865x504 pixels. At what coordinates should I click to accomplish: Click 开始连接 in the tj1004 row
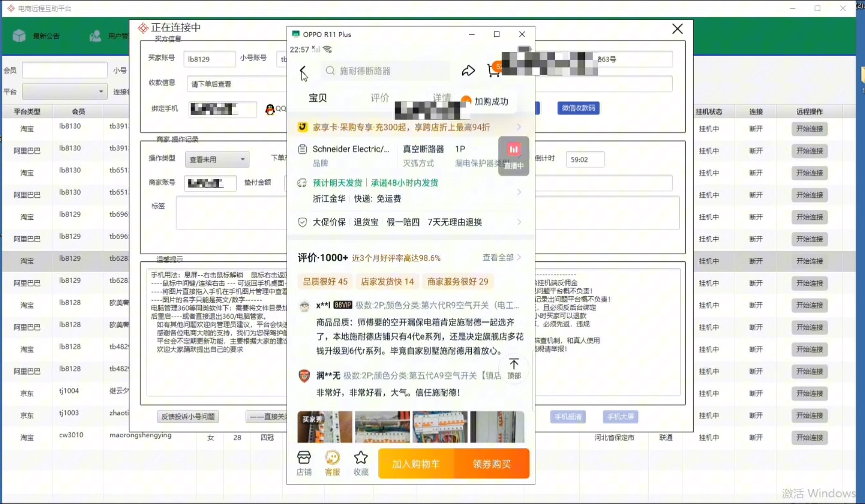pyautogui.click(x=809, y=393)
